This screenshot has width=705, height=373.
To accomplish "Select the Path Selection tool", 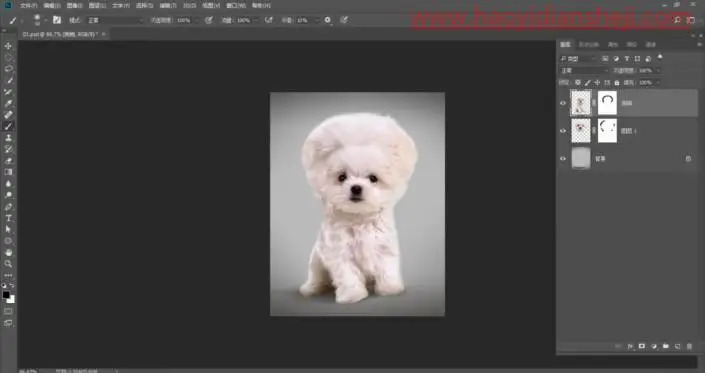I will pos(8,230).
